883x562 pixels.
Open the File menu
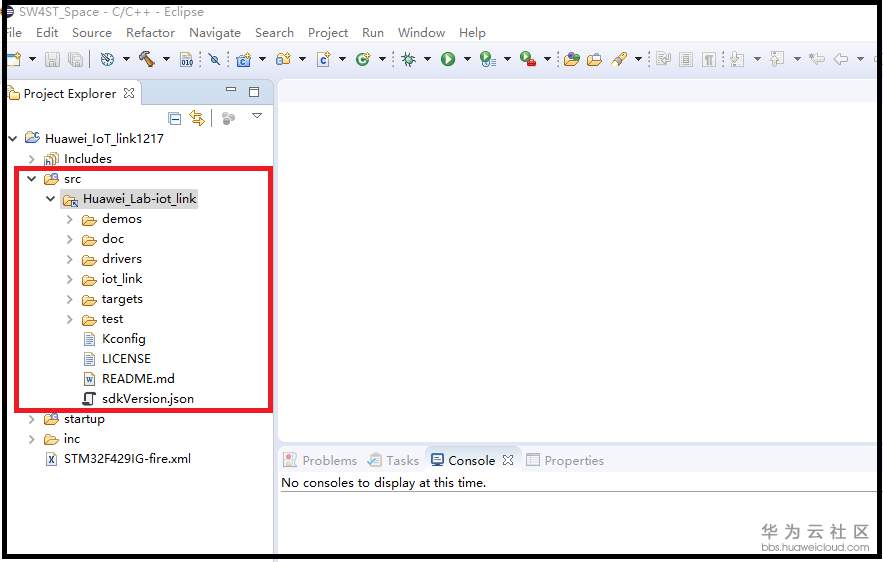14,33
